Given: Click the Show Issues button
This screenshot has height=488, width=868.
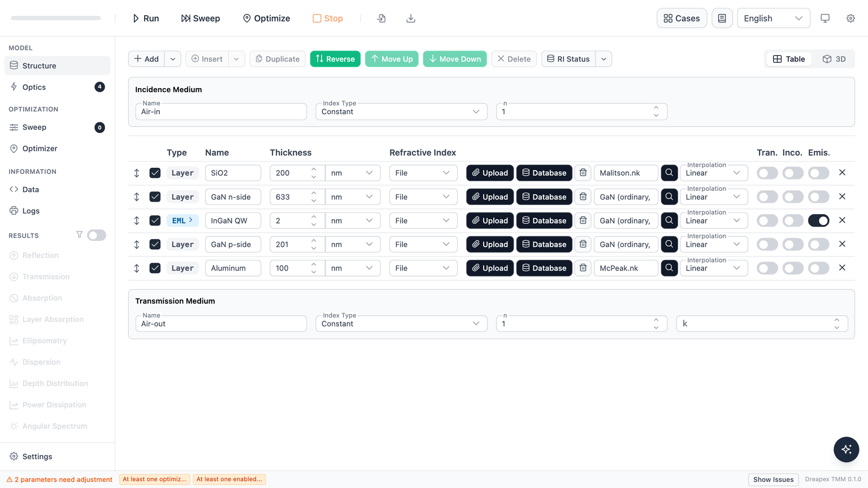Looking at the screenshot, I should click(773, 480).
